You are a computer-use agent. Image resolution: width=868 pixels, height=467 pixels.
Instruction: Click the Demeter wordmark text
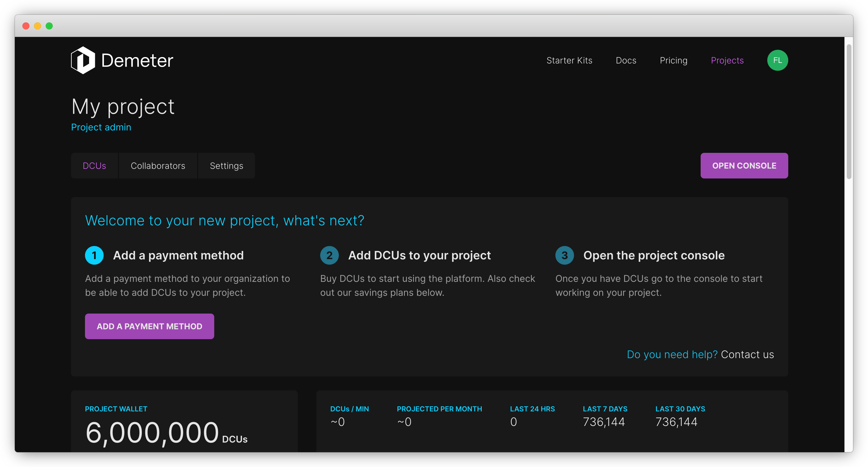(137, 61)
